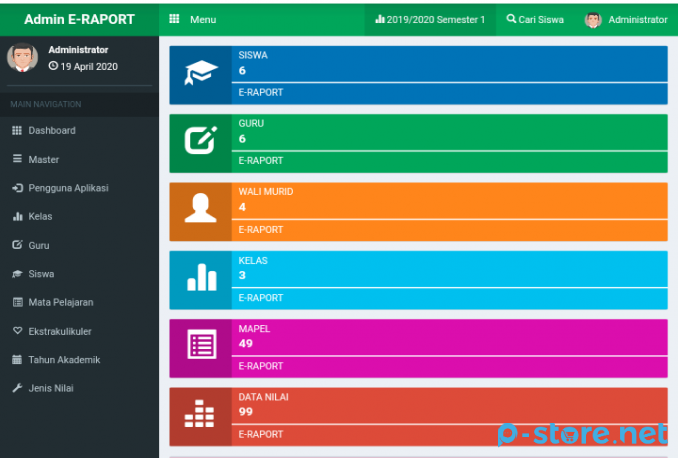Open the Administrator user dropdown in header

point(626,19)
